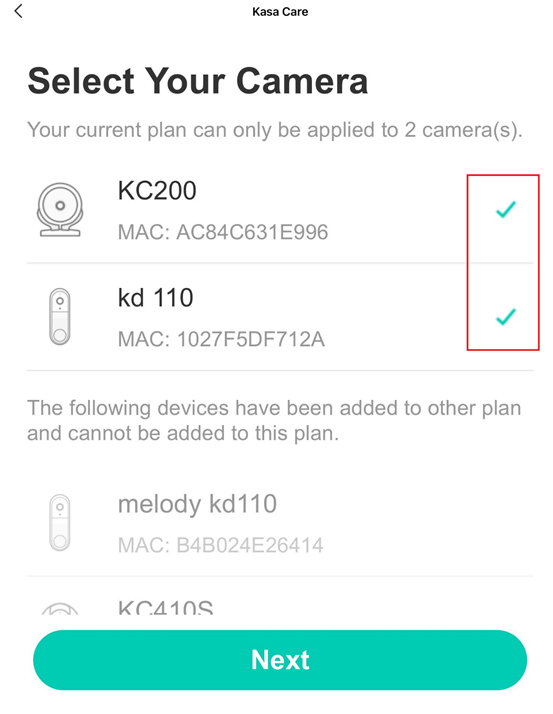
Task: Go back using the top-left arrow
Action: click(x=18, y=11)
